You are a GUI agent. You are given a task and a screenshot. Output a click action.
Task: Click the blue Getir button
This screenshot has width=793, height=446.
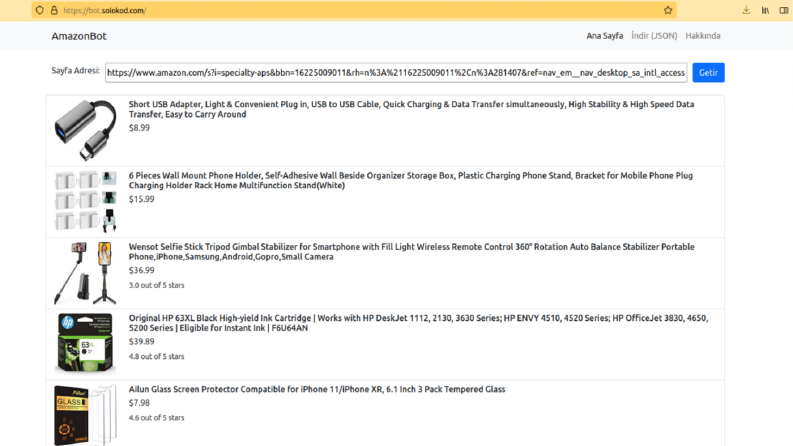(x=708, y=72)
